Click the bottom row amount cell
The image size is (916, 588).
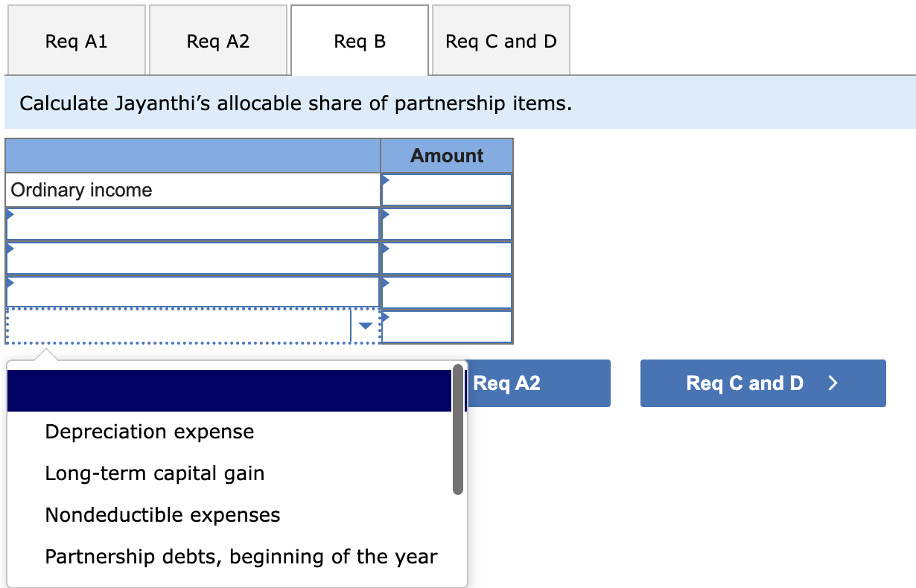point(446,325)
